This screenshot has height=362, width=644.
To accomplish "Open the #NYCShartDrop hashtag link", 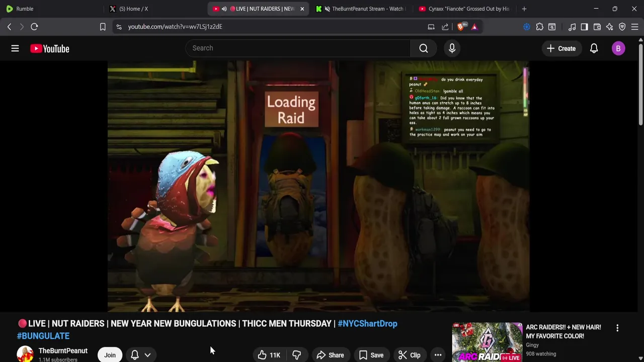I will pyautogui.click(x=367, y=323).
